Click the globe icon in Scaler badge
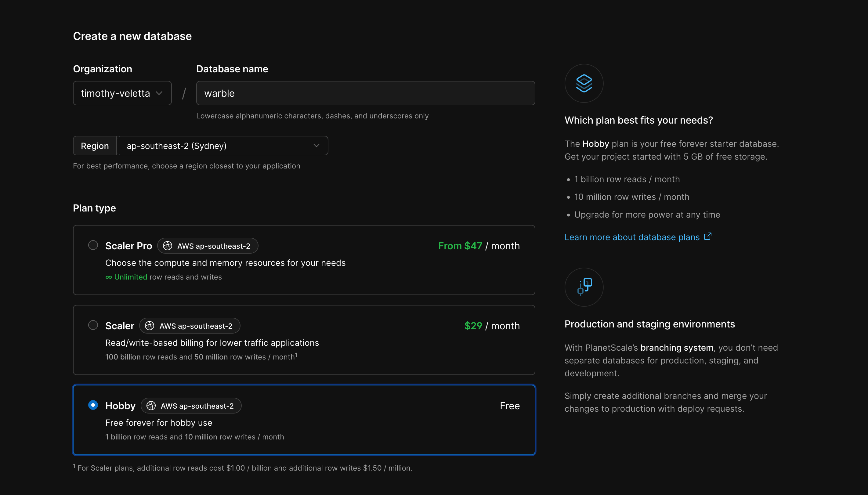Viewport: 868px width, 495px height. tap(150, 326)
